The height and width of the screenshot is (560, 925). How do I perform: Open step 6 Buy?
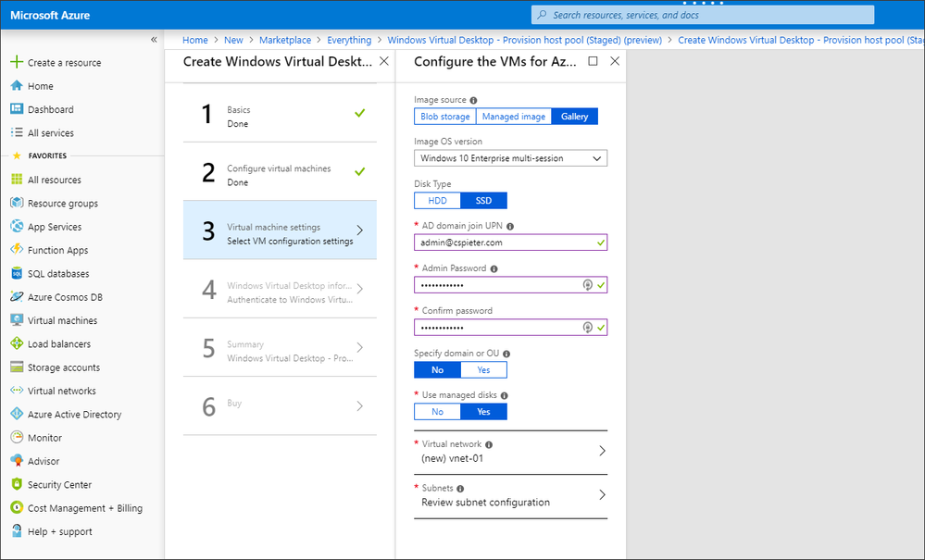point(280,406)
